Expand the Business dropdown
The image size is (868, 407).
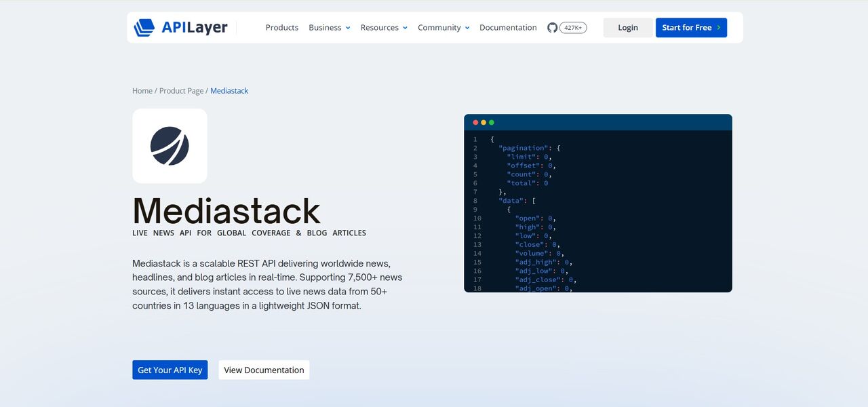pos(330,28)
